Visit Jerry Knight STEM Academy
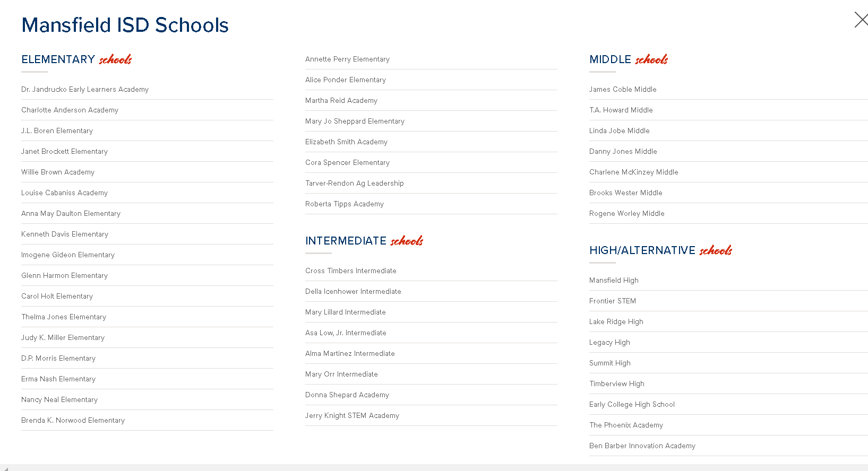The height and width of the screenshot is (471, 868). pyautogui.click(x=352, y=416)
